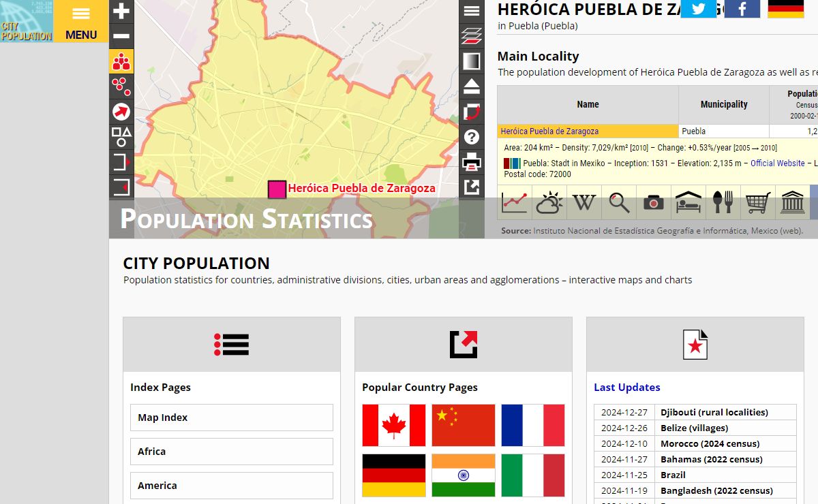Screen dimensions: 818x504
Task: Shrink map using left-arrow bracket icon
Action: click(121, 187)
